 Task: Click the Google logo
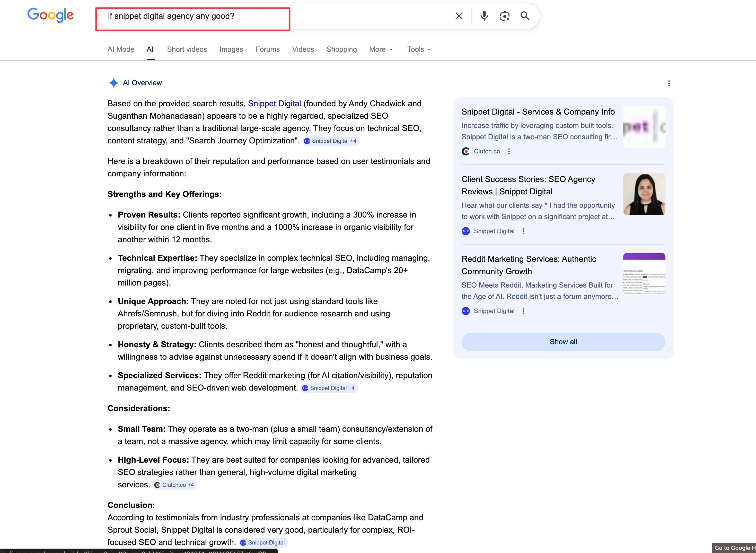point(50,15)
